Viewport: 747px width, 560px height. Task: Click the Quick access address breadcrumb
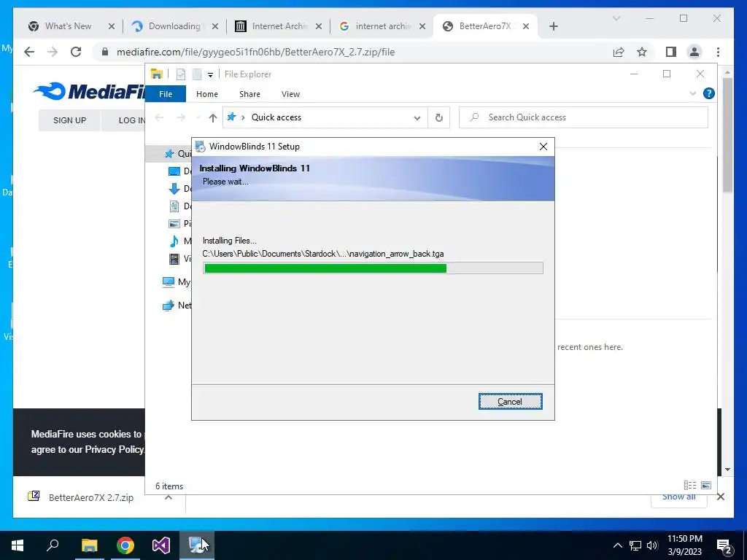(276, 117)
